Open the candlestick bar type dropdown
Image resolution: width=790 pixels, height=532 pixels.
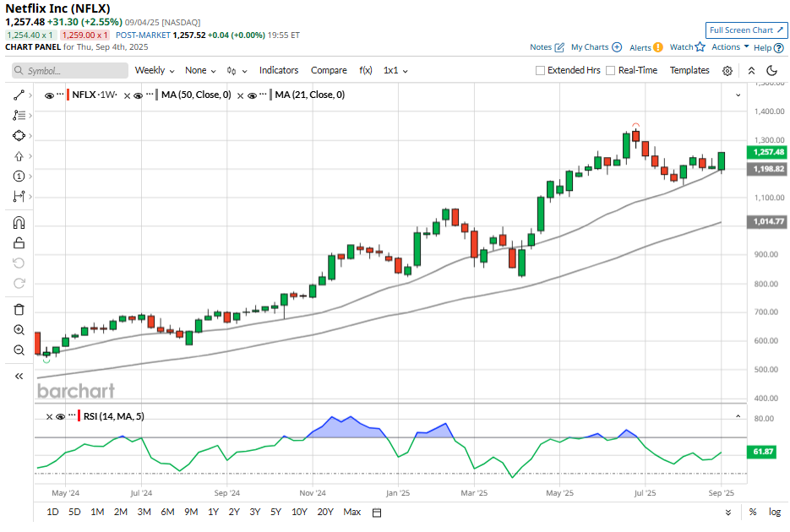point(237,71)
